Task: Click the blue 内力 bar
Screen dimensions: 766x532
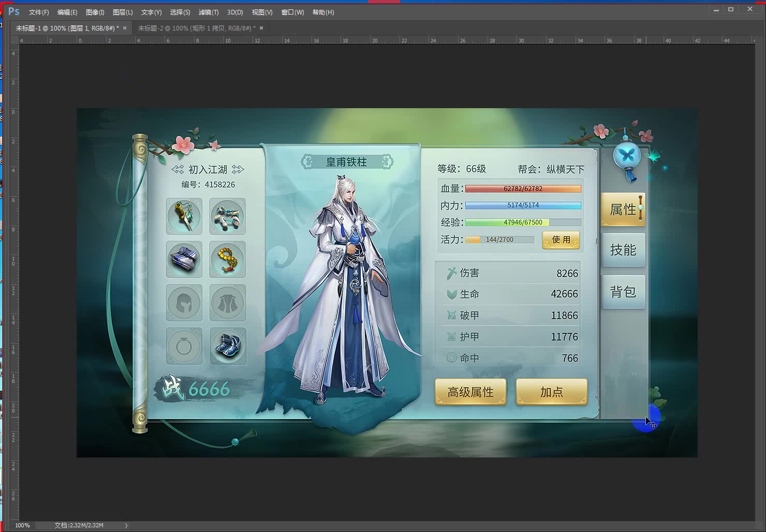Action: click(523, 205)
